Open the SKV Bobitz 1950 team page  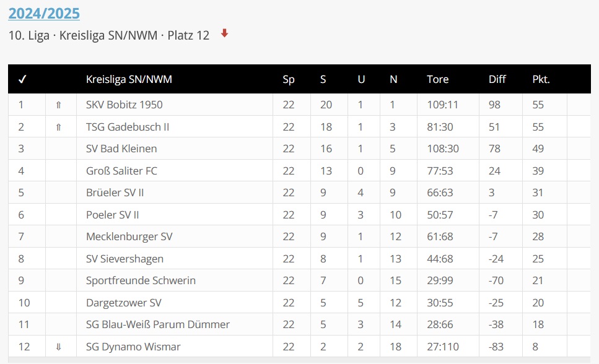pyautogui.click(x=124, y=105)
